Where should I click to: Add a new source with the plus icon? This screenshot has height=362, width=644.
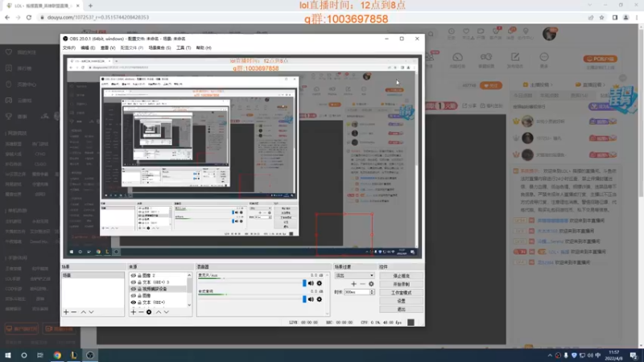click(133, 312)
